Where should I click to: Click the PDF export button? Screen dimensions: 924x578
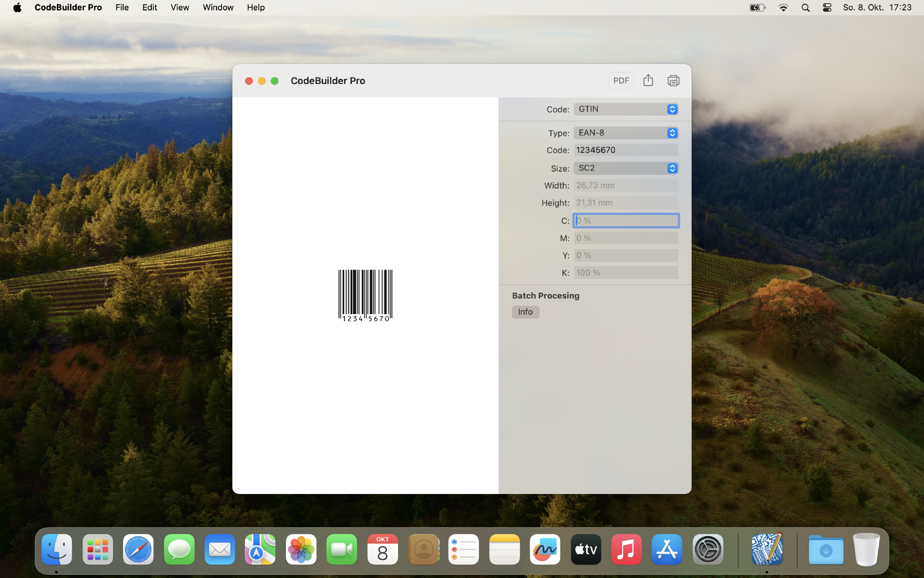(x=621, y=81)
